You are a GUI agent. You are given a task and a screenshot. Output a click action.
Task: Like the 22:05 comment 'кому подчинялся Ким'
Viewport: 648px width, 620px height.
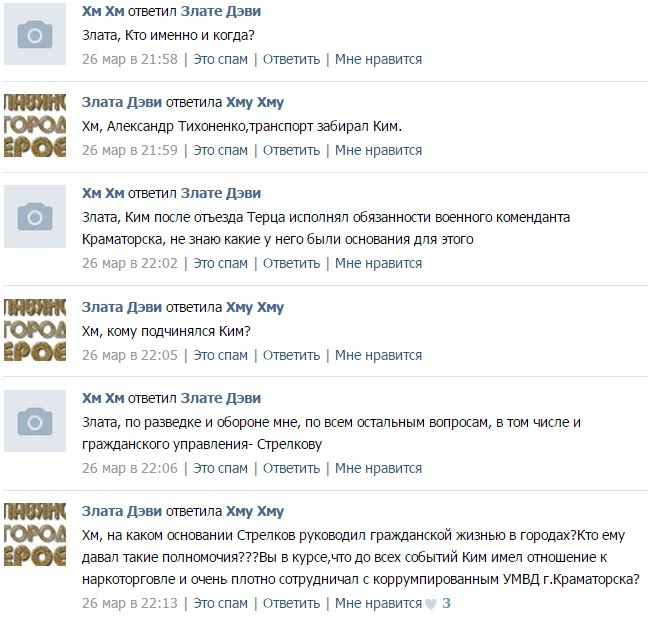[378, 355]
